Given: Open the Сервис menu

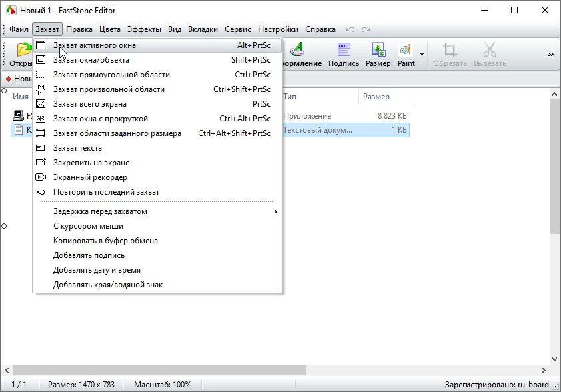Looking at the screenshot, I should click(238, 29).
